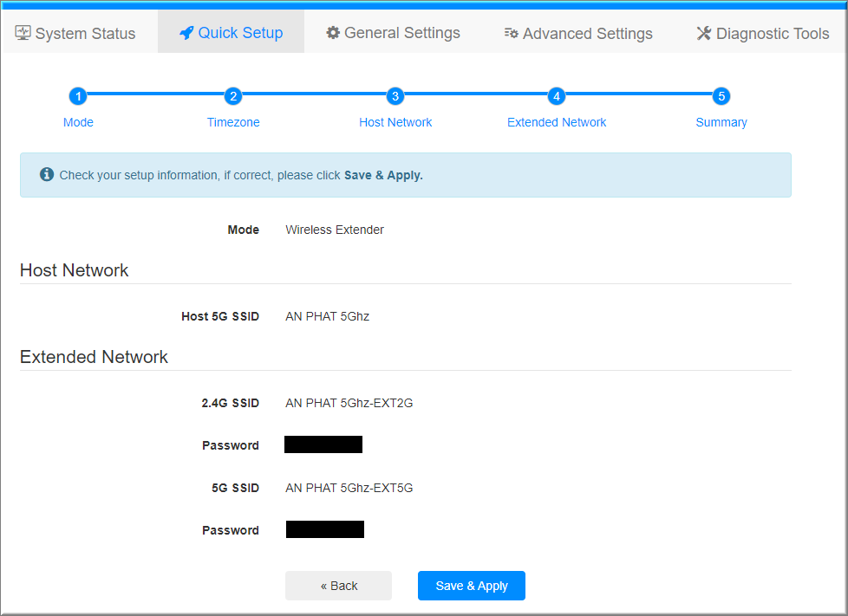Select the step 2 circle marker
Image resolution: width=848 pixels, height=616 pixels.
point(232,96)
